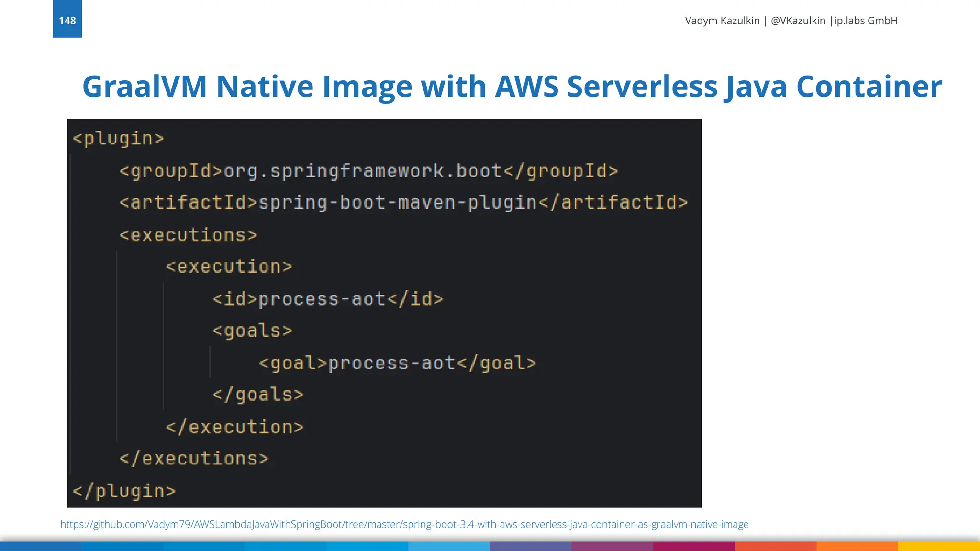Open the GitHub repository link at bottom
The width and height of the screenshot is (980, 551).
tap(404, 524)
